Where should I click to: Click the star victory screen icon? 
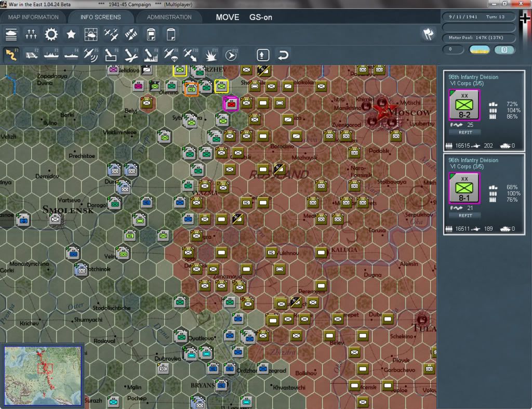click(x=71, y=34)
